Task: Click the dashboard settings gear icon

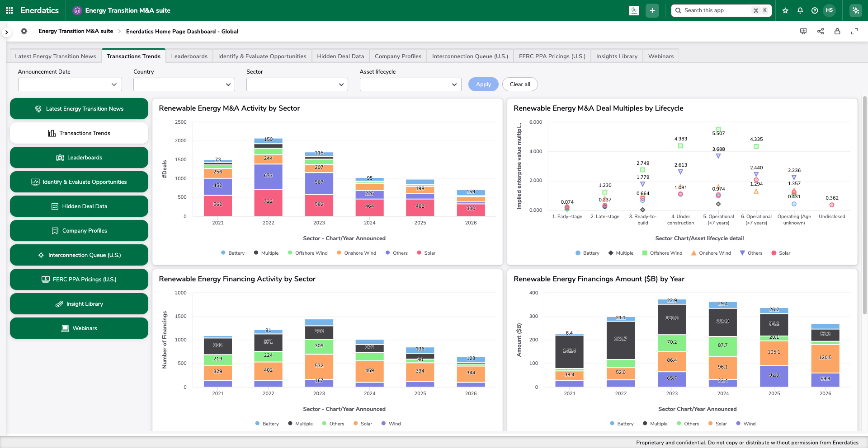Action: [x=24, y=31]
